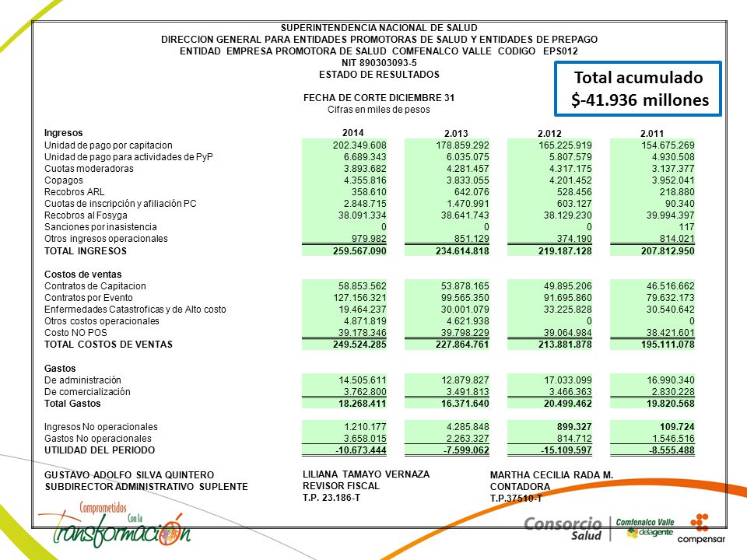Select the 'Ingresos' section heading
Viewport: 747px width, 560px height.
point(63,133)
